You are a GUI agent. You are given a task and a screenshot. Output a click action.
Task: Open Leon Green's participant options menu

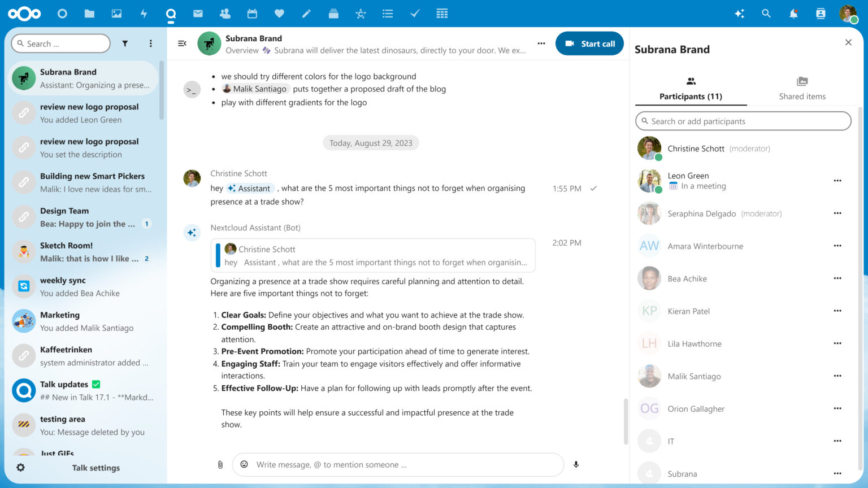point(837,180)
